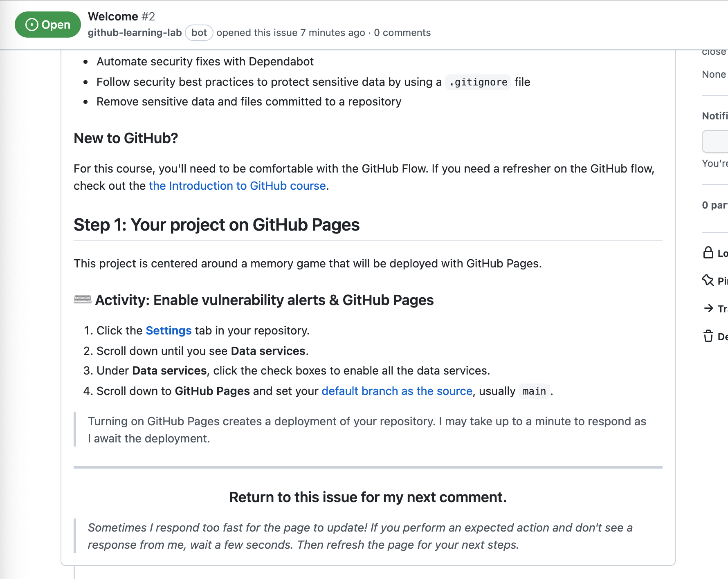Select the Lock conversation sidebar entry
This screenshot has width=728, height=579.
(x=722, y=253)
